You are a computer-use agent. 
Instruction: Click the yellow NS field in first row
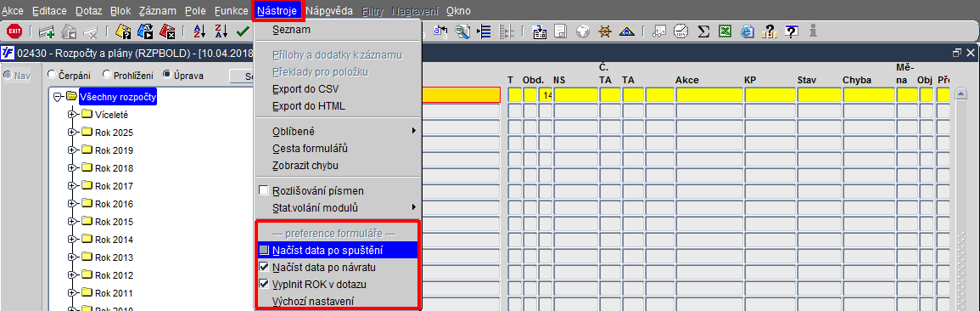click(x=575, y=95)
